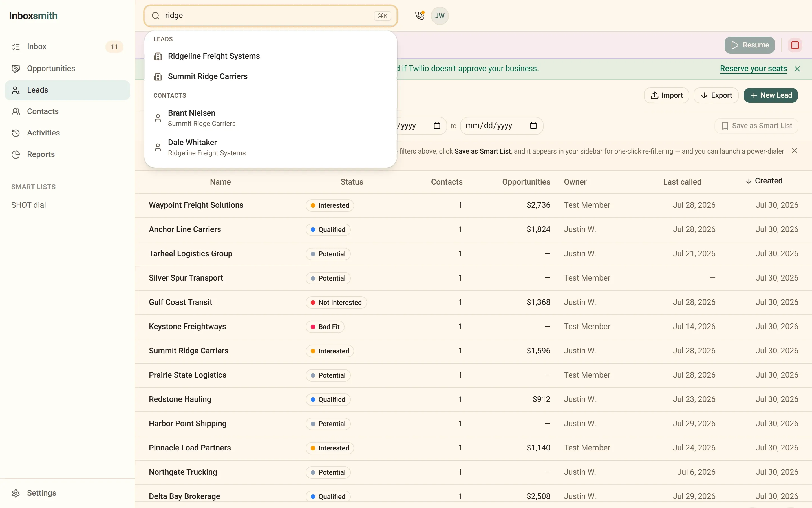
Task: Open the Keystone Freightways lead
Action: tap(187, 327)
